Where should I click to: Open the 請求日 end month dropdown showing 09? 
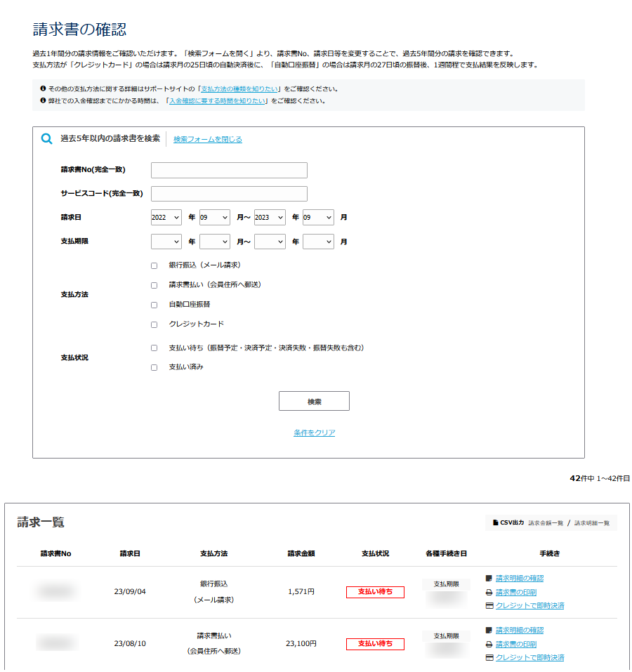pyautogui.click(x=318, y=217)
